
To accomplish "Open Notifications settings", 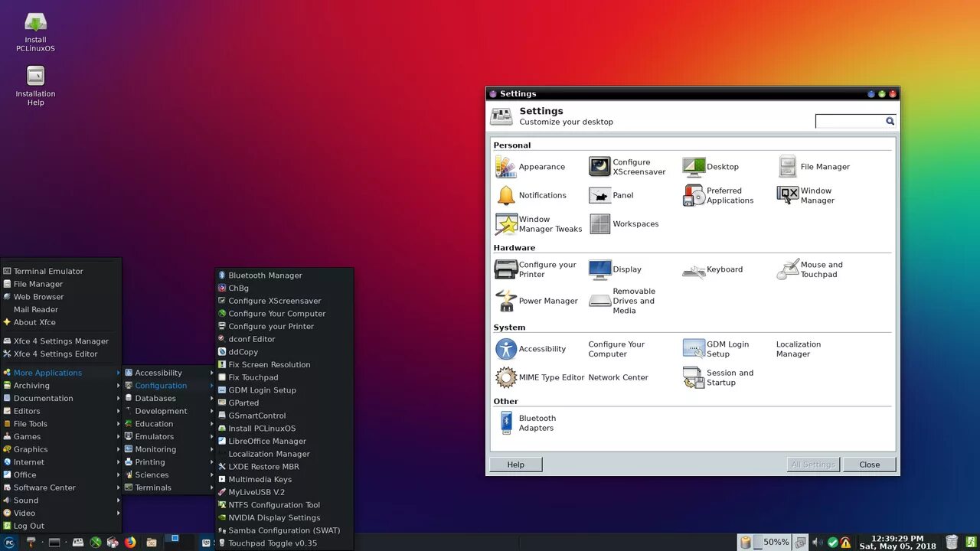I will pyautogui.click(x=531, y=195).
